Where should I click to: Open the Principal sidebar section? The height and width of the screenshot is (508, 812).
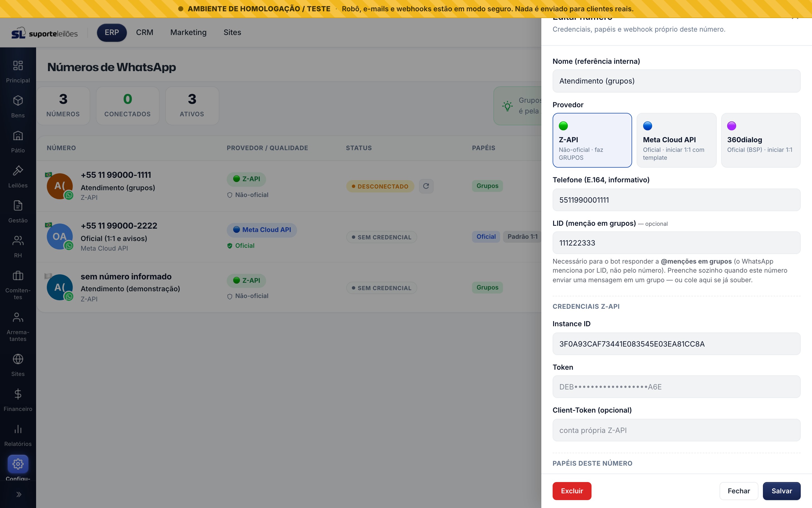pos(18,72)
